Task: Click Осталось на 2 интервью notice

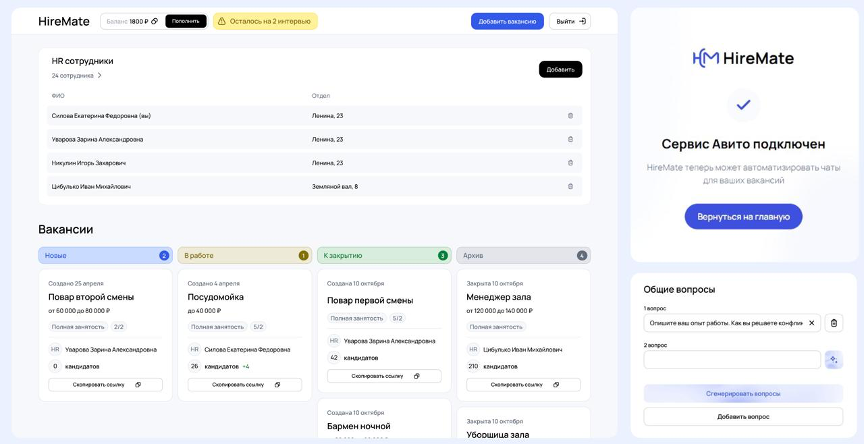Action: coord(266,21)
